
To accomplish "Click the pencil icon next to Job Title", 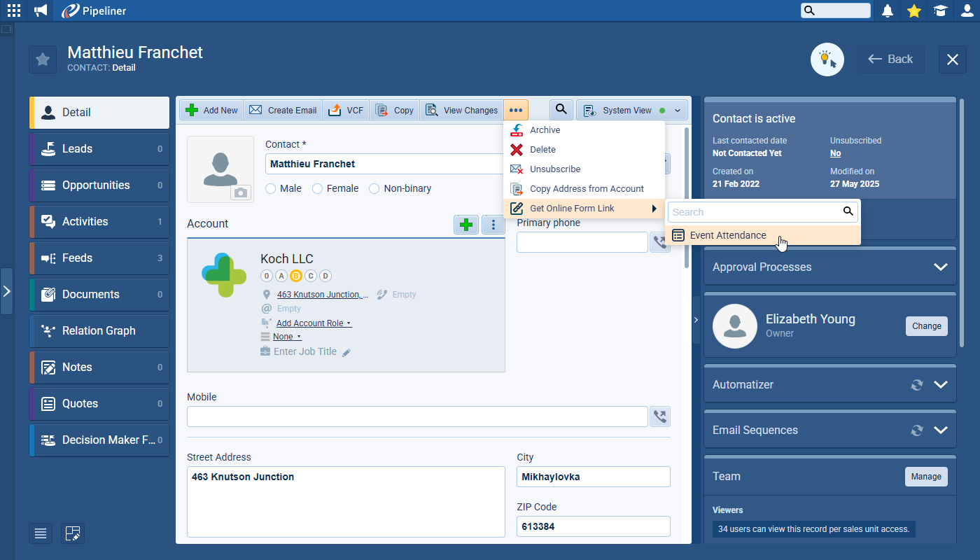I will [x=346, y=352].
